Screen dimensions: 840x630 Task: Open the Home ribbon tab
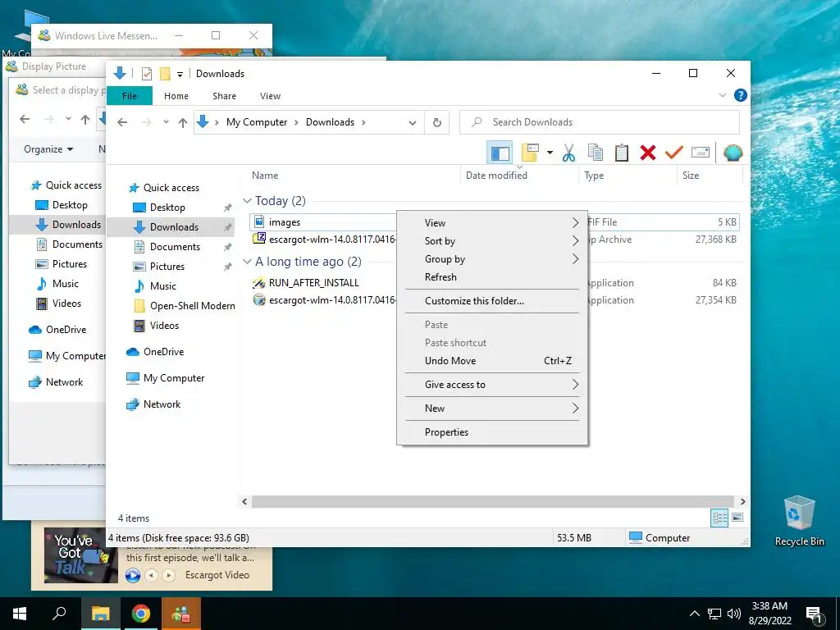pyautogui.click(x=176, y=96)
